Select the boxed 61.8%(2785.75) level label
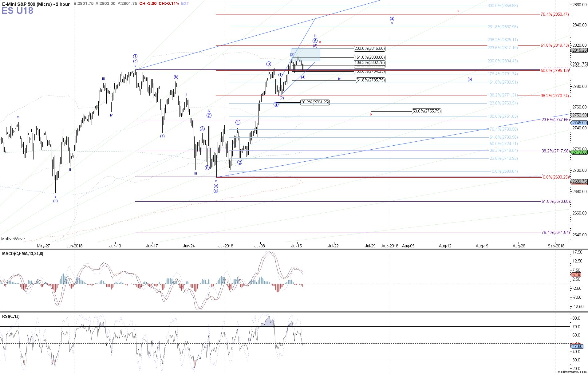 pos(370,80)
